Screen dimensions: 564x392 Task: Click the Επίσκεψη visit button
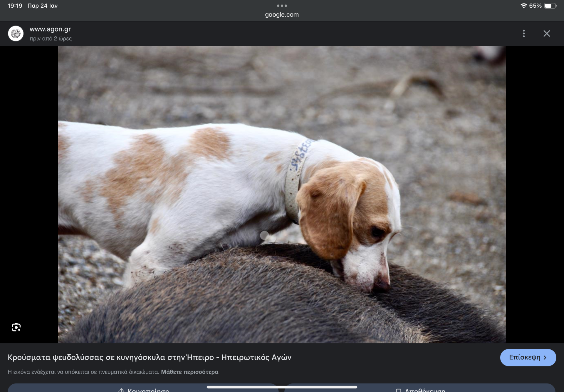tap(528, 357)
